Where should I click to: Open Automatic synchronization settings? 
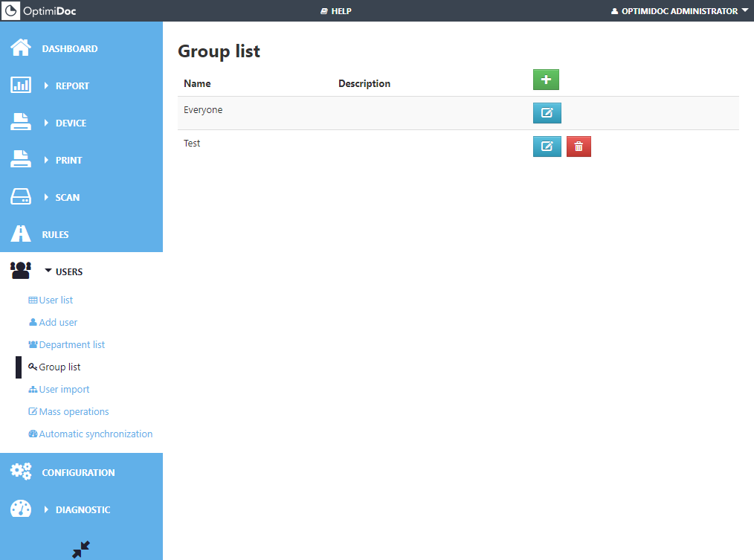tap(95, 434)
